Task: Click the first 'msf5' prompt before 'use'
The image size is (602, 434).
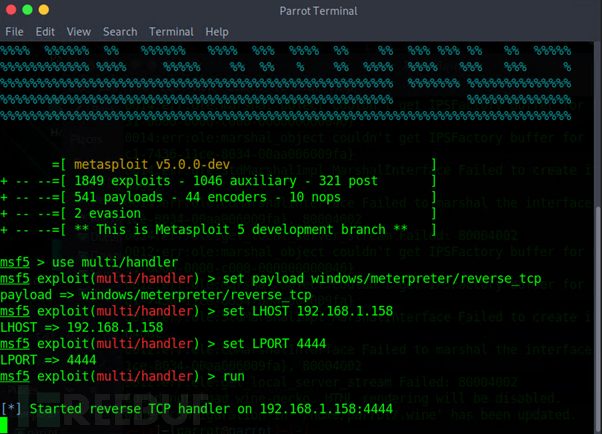Action: (15, 262)
